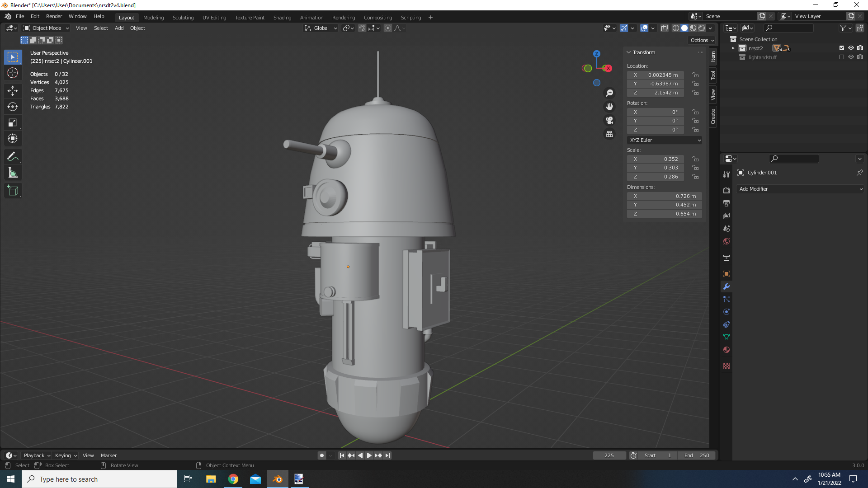Click the pan view hand icon
The image size is (868, 488).
pyautogui.click(x=609, y=107)
